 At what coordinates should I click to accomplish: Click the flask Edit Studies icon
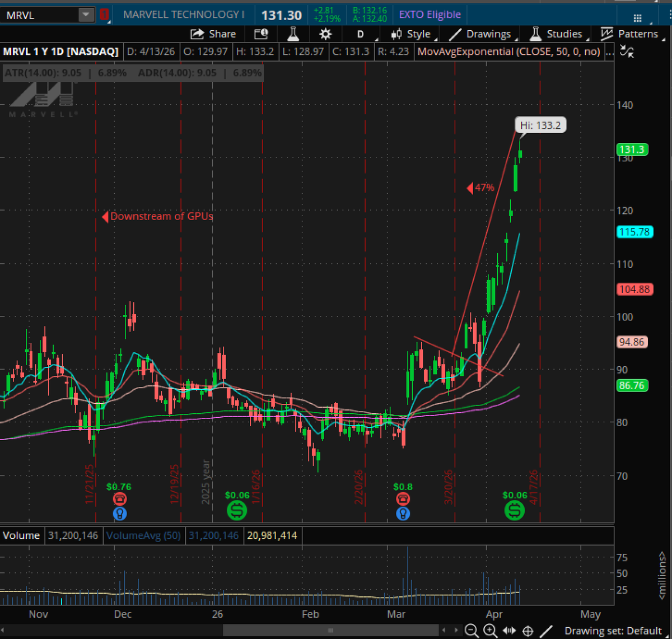(x=293, y=34)
